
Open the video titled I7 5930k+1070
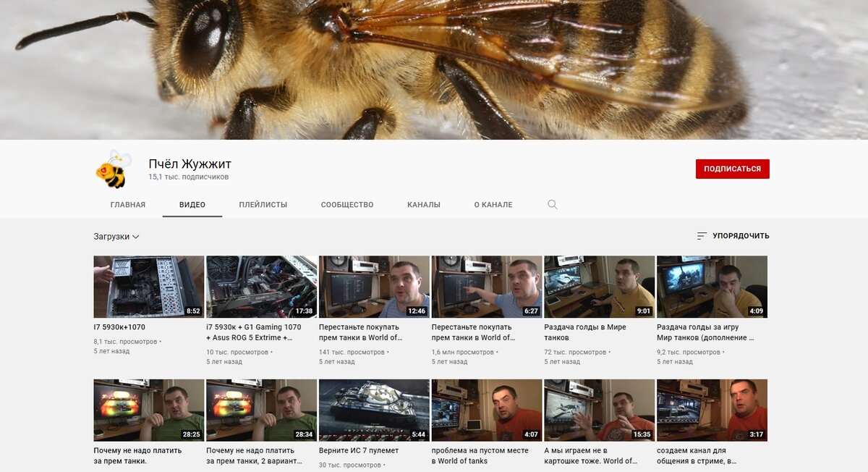click(148, 285)
